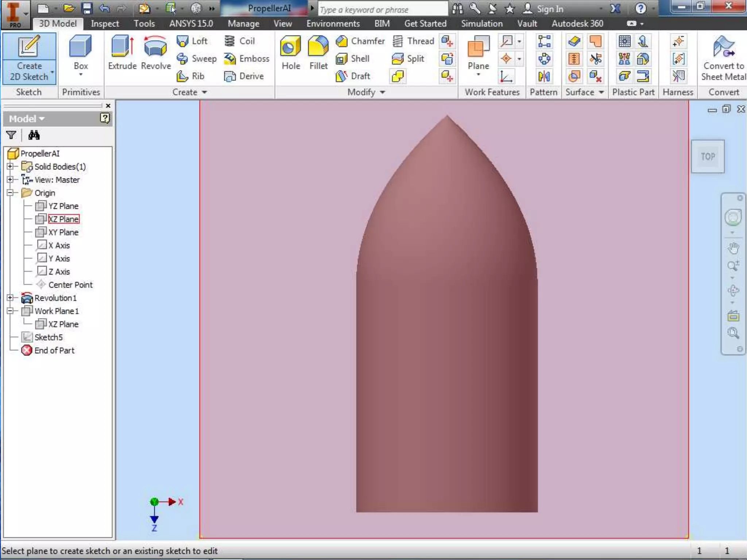Switch to the Inspect ribbon tab
Viewport: 747px width, 560px height.
[x=105, y=24]
